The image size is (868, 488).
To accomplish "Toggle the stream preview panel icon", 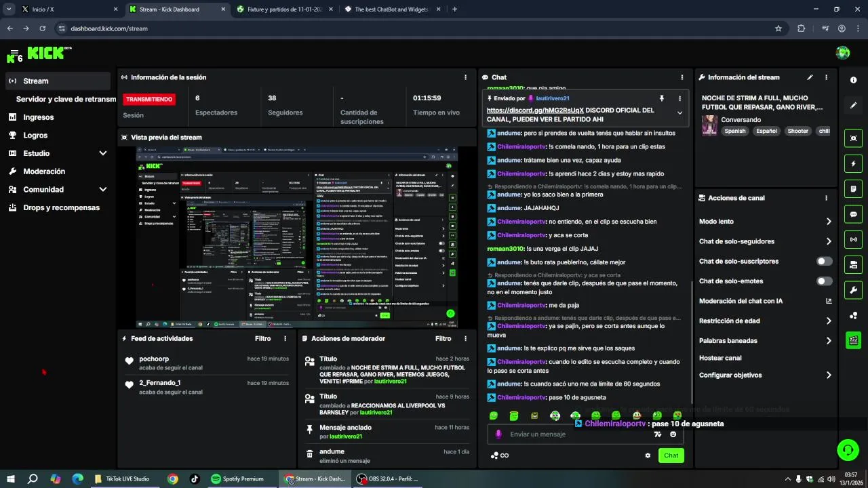I will [853, 138].
